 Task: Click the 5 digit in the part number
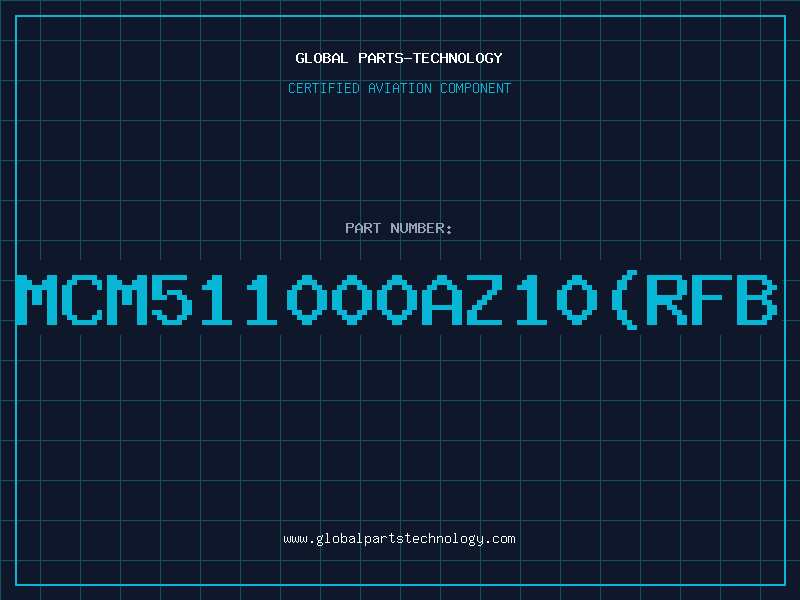(x=172, y=299)
